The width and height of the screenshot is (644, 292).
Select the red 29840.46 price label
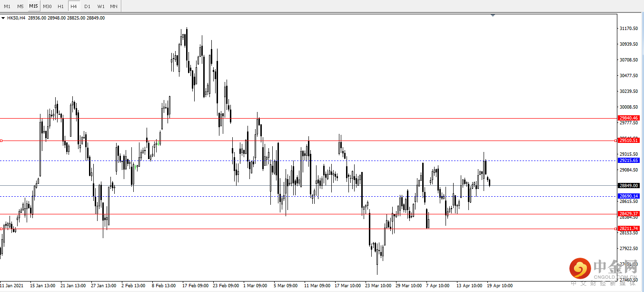pos(629,118)
